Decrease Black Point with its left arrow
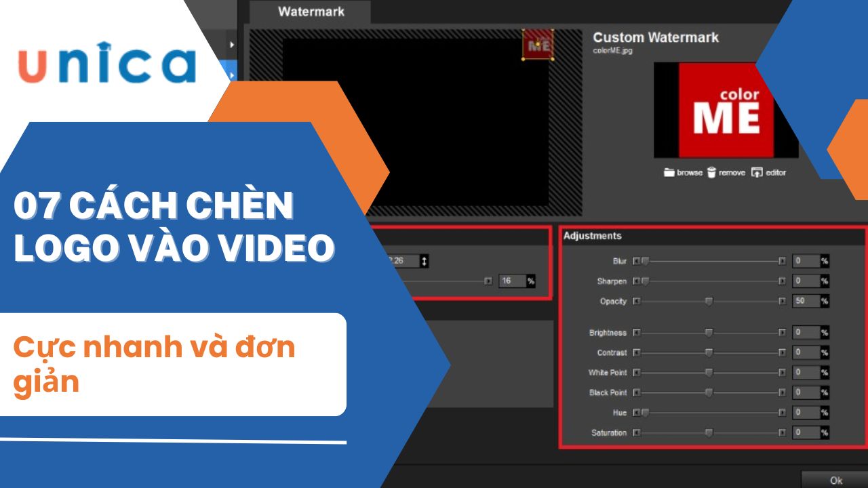868x488 pixels. click(636, 392)
